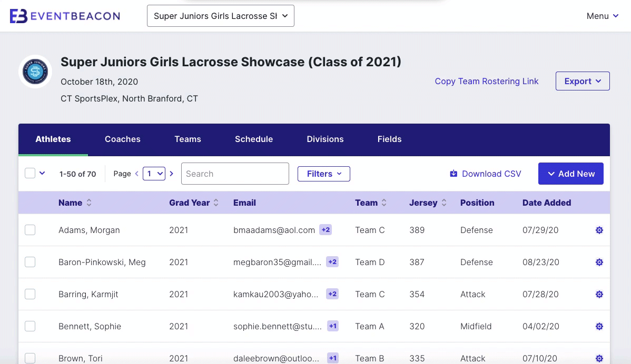Image resolution: width=631 pixels, height=364 pixels.
Task: Click the Date Added column header
Action: 547,203
